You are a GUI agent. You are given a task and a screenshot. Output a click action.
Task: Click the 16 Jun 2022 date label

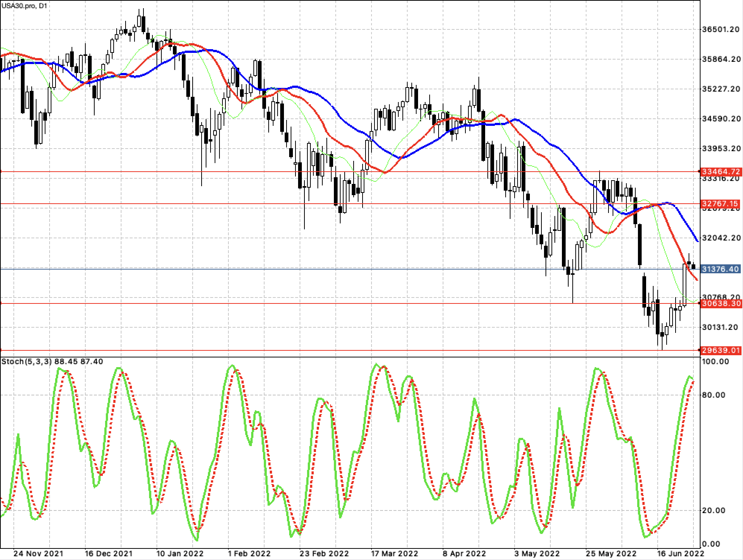(680, 553)
